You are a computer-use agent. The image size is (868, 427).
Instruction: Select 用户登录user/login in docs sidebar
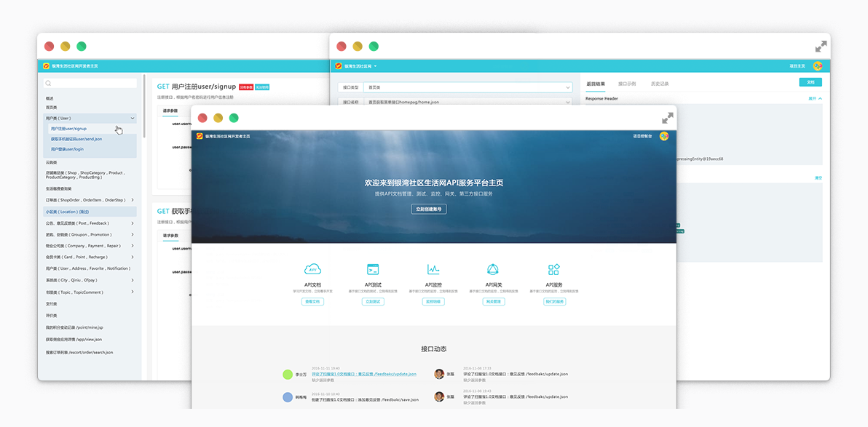pyautogui.click(x=67, y=149)
